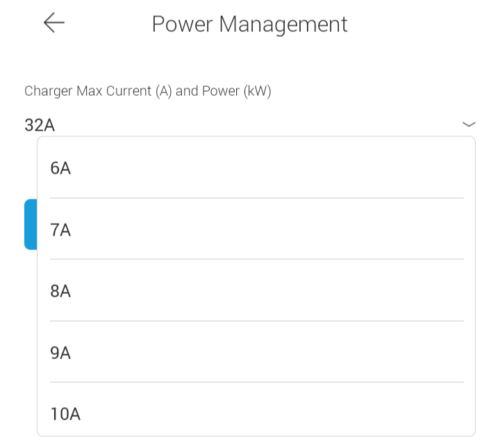500x448 pixels.
Task: Close the current list via the down chevron
Action: tap(469, 124)
